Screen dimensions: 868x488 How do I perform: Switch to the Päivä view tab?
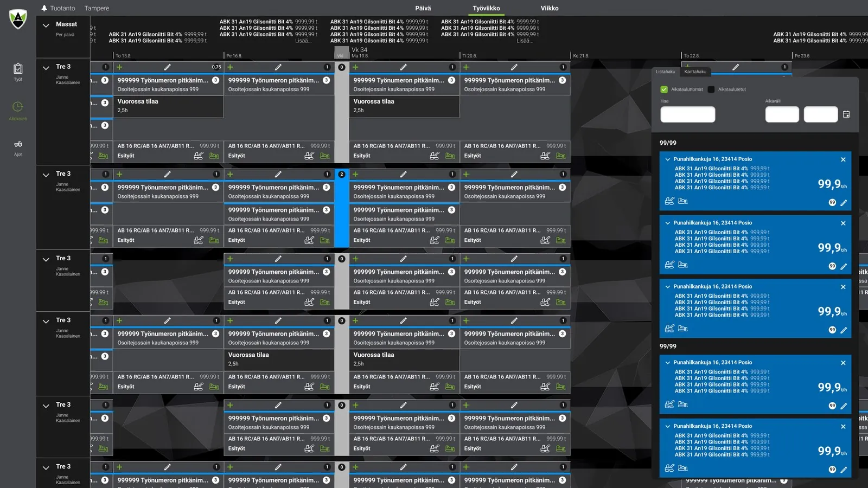423,8
